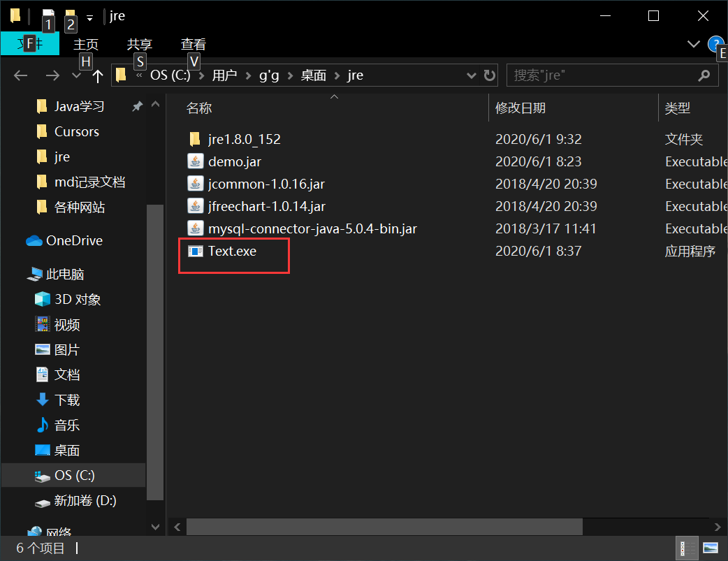
Task: Open OneDrive in the navigation pane
Action: (x=64, y=240)
